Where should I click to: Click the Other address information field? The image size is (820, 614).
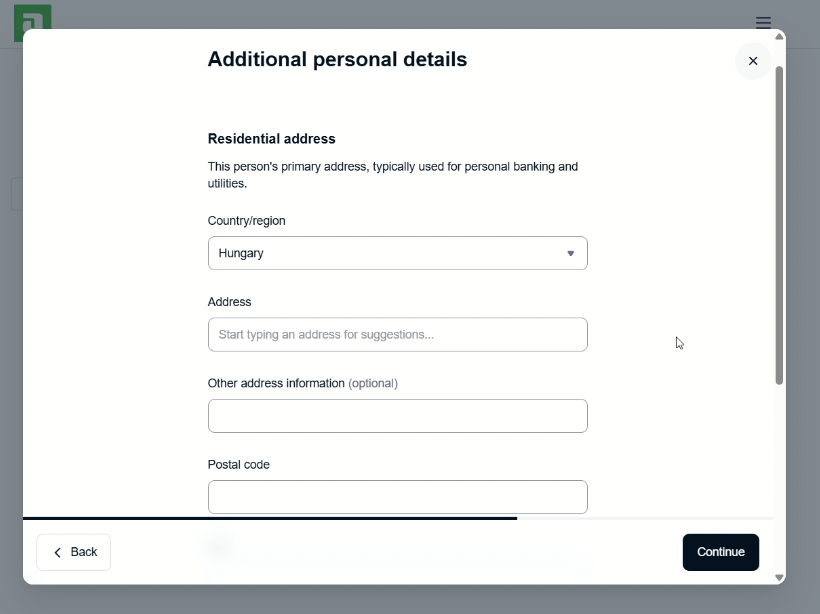[x=397, y=416]
